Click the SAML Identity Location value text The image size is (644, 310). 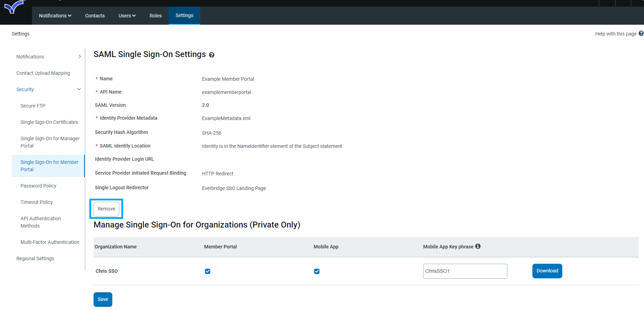pyautogui.click(x=272, y=146)
